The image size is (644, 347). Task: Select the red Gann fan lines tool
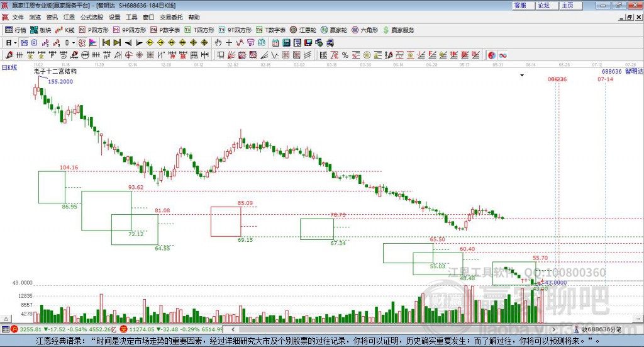[231, 55]
